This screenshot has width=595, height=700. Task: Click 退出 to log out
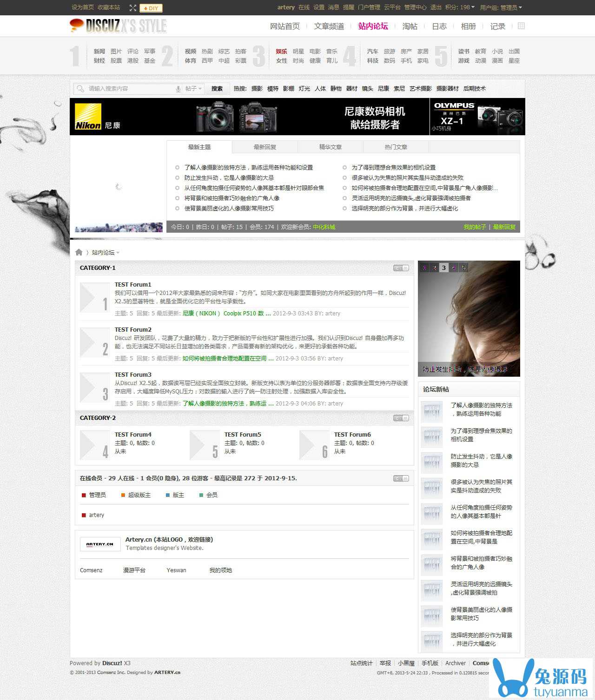(x=436, y=7)
